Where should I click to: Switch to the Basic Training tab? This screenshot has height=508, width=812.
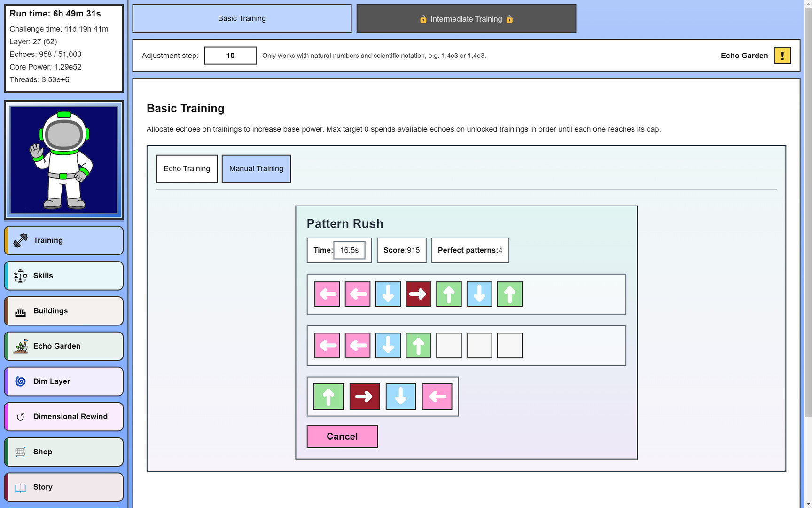242,18
